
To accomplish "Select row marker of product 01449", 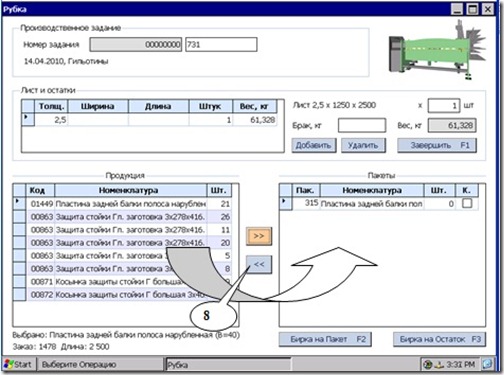I will [20, 203].
